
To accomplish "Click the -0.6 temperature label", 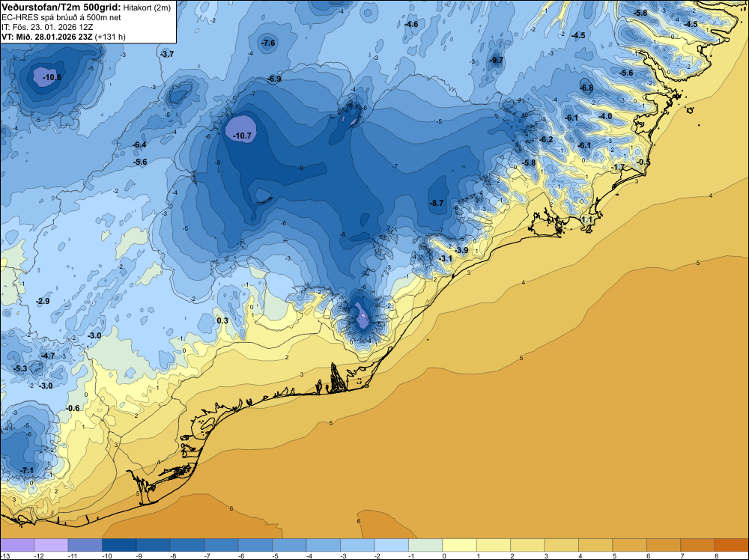I will (73, 408).
